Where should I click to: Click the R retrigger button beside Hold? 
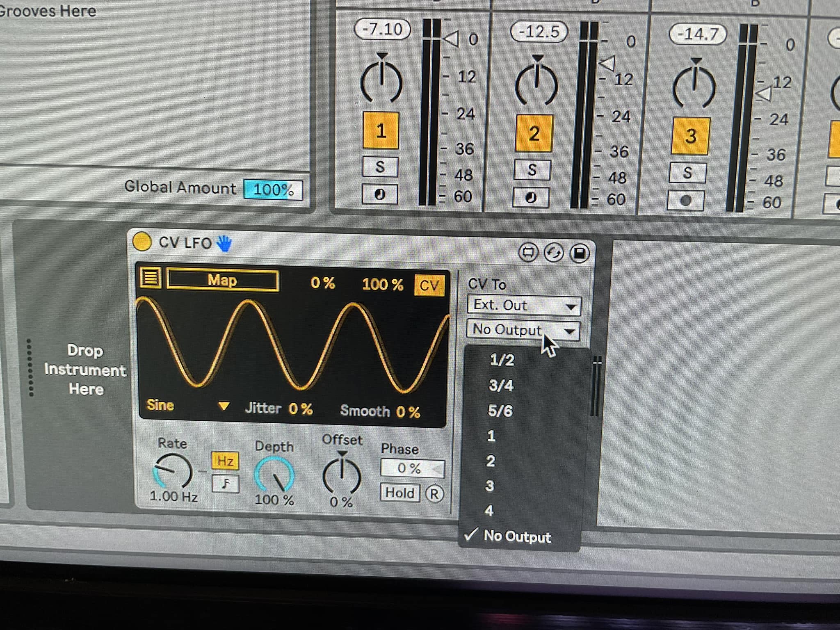tap(434, 494)
